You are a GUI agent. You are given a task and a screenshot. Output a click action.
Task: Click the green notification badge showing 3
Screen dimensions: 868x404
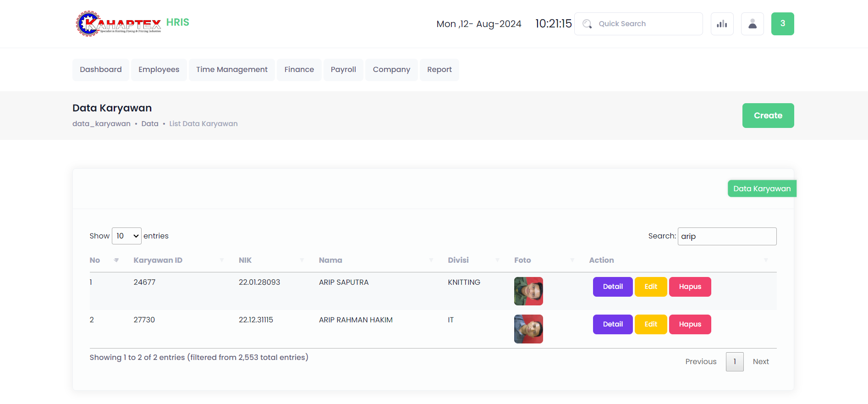782,24
